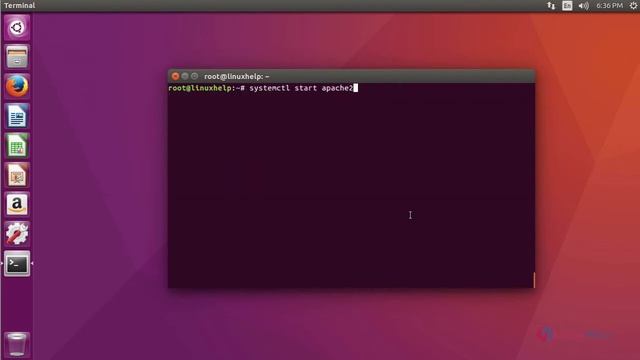Open LibreOffice Impress from the launcher

pos(17,175)
